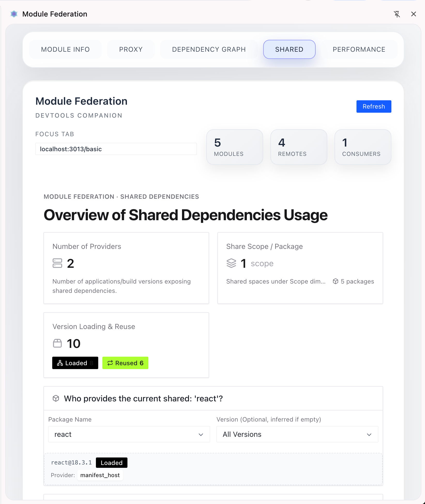Close the Module Federation panel
425x504 pixels.
click(414, 14)
